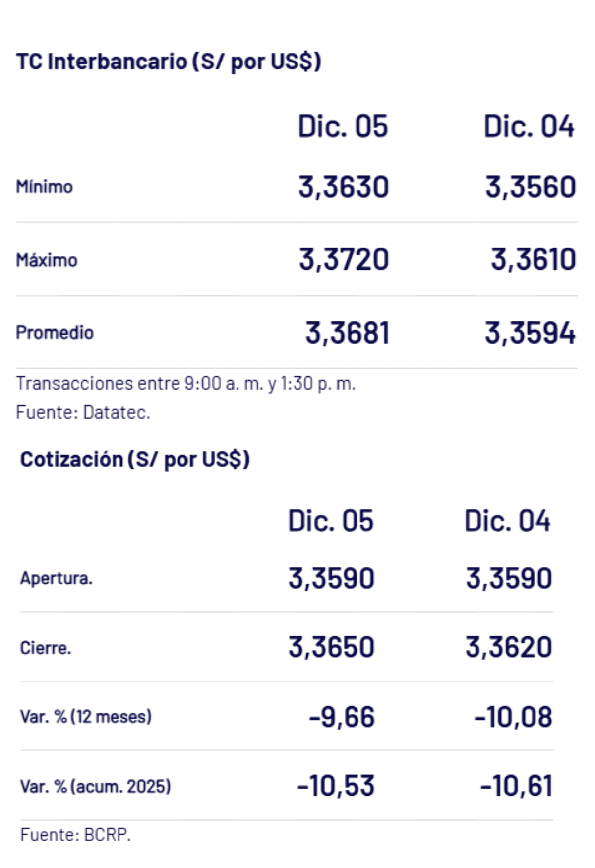
Task: Click the value -10,08
Action: [513, 717]
